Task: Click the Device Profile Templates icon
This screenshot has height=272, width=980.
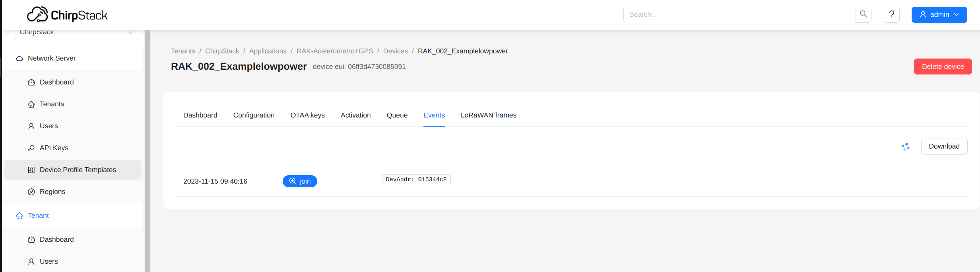Action: [31, 170]
